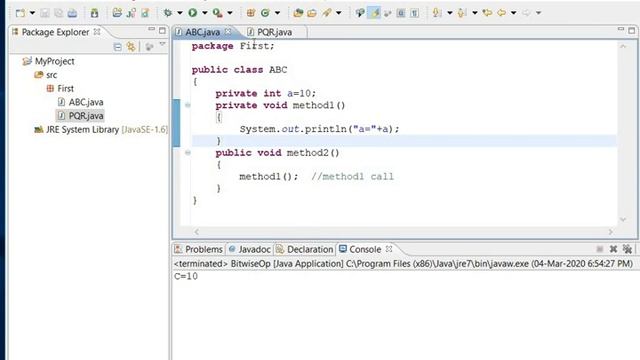Screen dimensions: 640x360
Task: Close the Console view tab
Action: pyautogui.click(x=389, y=249)
